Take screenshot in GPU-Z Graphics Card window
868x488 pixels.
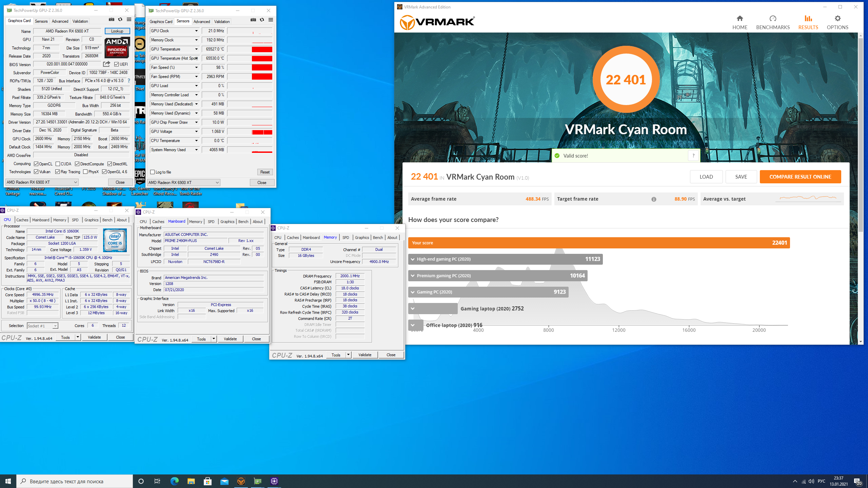tap(111, 20)
